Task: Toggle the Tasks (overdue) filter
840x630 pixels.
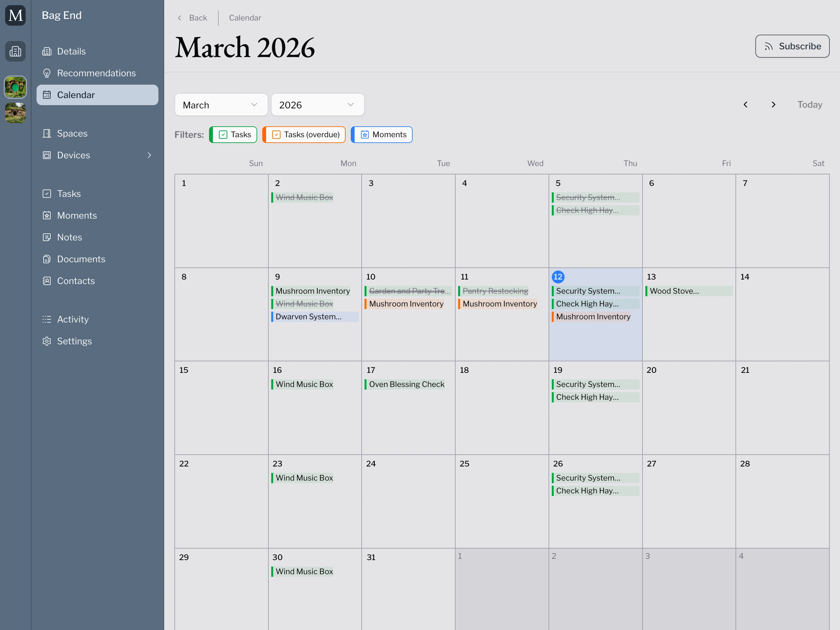Action: 304,134
